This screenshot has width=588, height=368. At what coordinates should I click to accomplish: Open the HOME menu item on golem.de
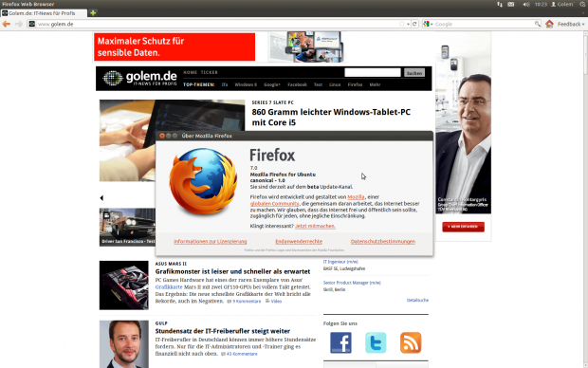coord(190,72)
